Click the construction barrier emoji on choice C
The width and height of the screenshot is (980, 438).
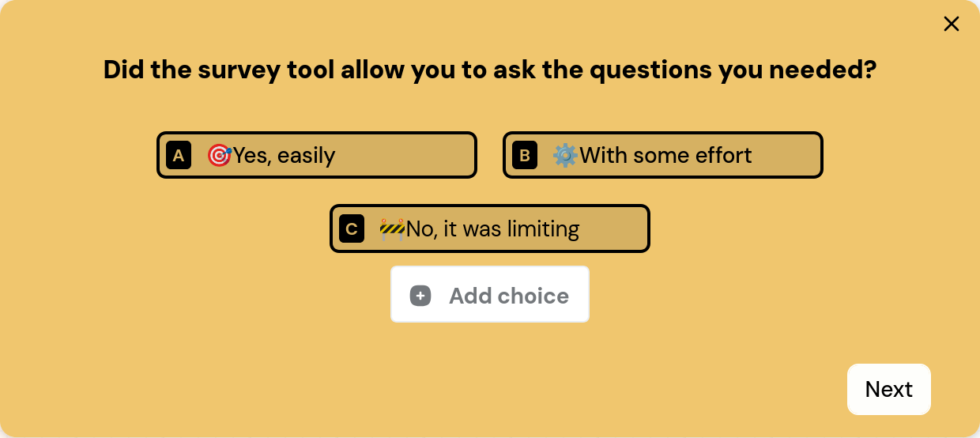tap(392, 229)
